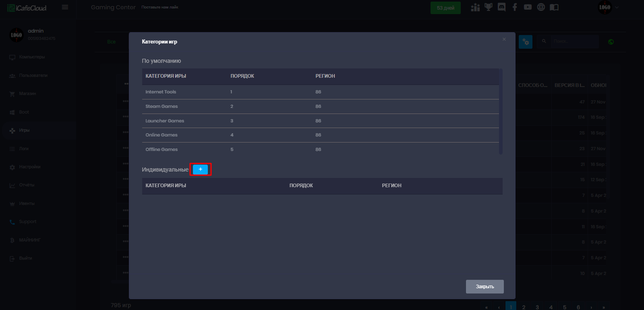Click the green globe icon beside search

[x=611, y=42]
